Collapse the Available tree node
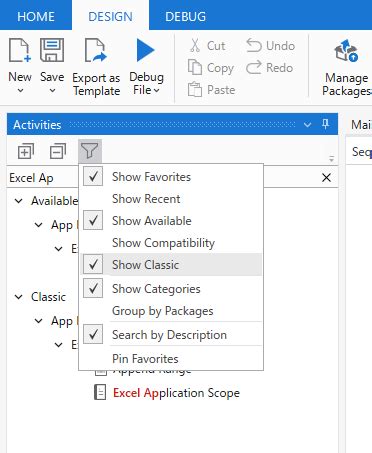This screenshot has height=453, width=372. [19, 201]
